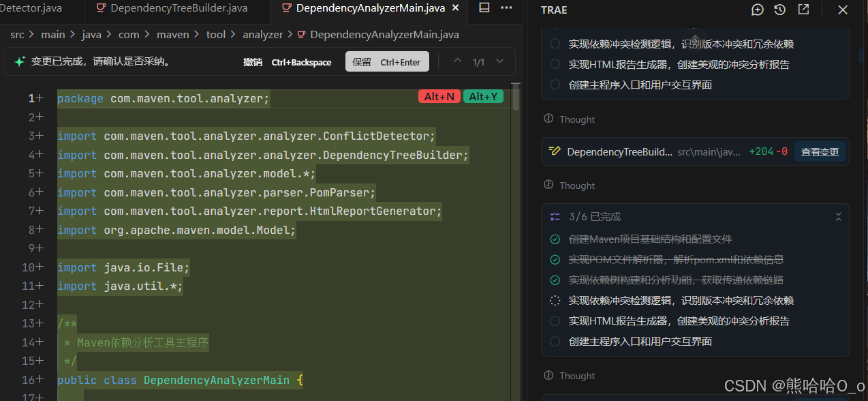
Task: Reject the hunk with Alt+N
Action: coord(439,97)
